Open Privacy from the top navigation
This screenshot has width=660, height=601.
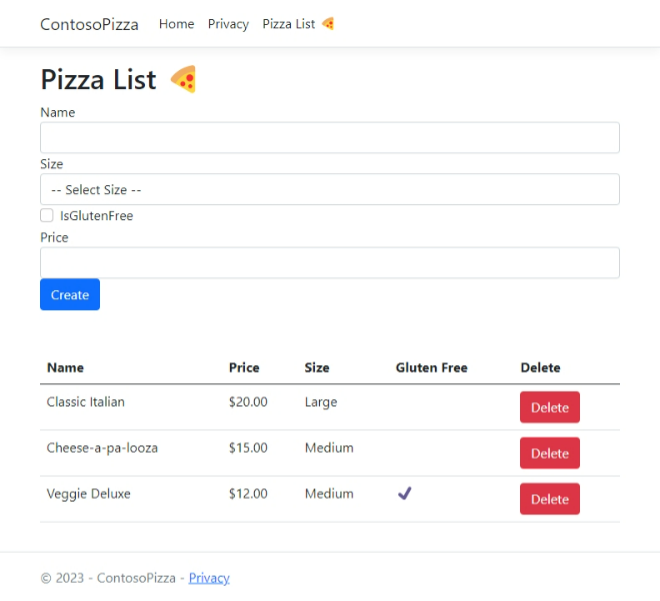228,24
